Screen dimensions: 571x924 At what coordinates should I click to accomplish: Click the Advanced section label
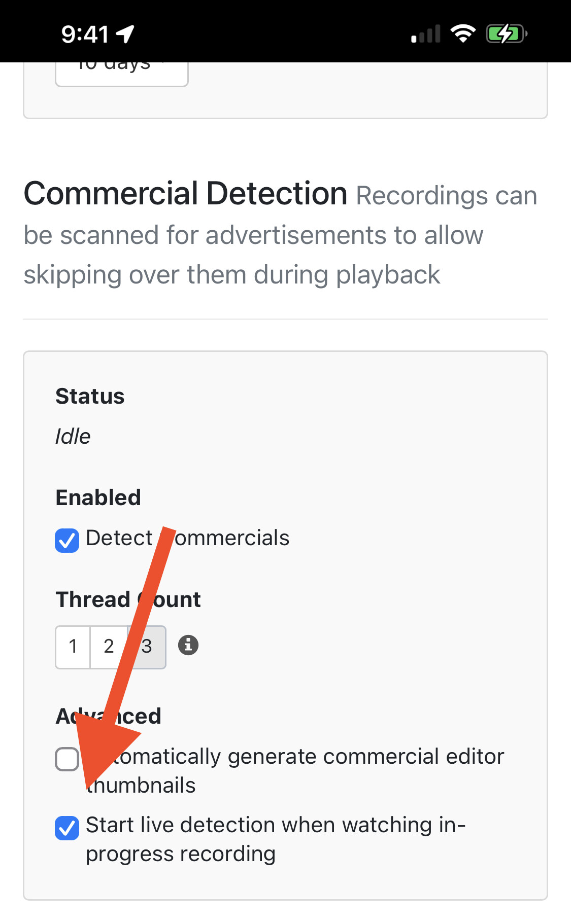click(108, 716)
